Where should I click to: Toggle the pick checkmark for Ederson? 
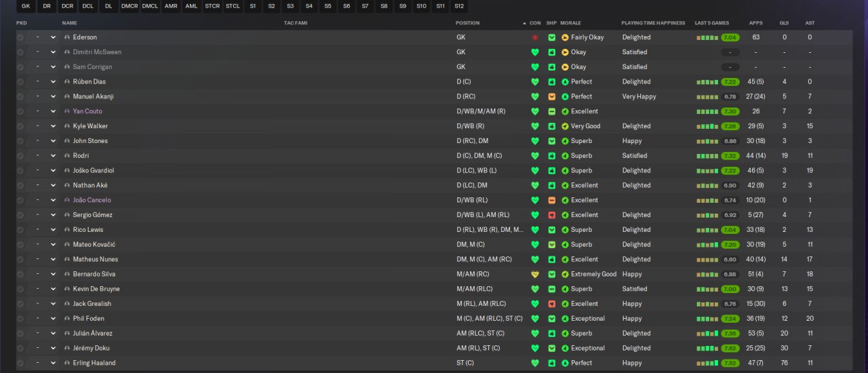[20, 37]
